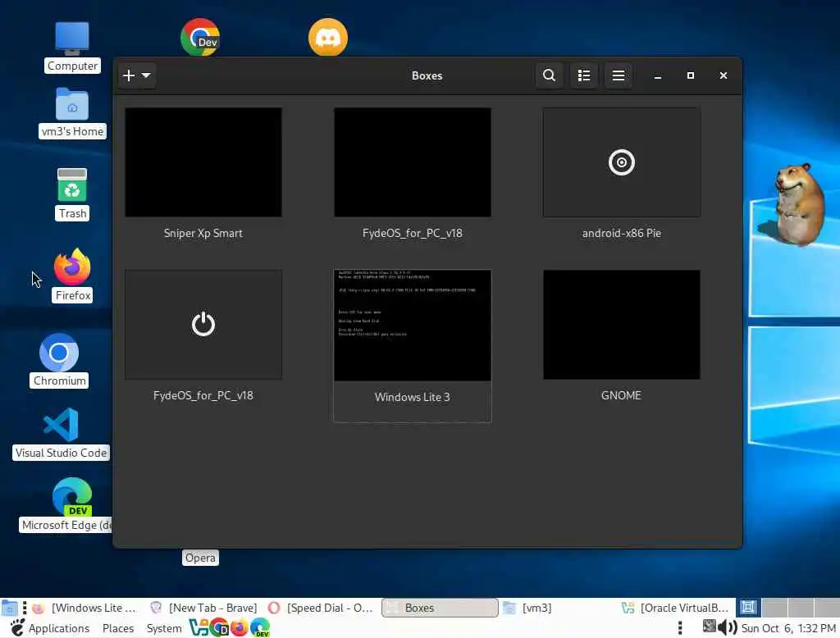Close the Boxes window

[x=724, y=75]
